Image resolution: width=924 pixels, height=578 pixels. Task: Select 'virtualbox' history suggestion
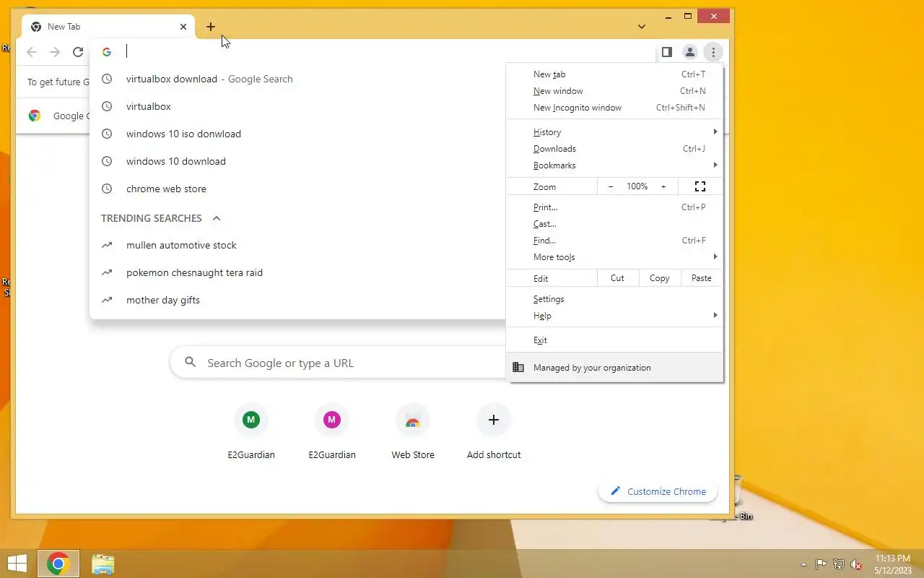pos(297,106)
